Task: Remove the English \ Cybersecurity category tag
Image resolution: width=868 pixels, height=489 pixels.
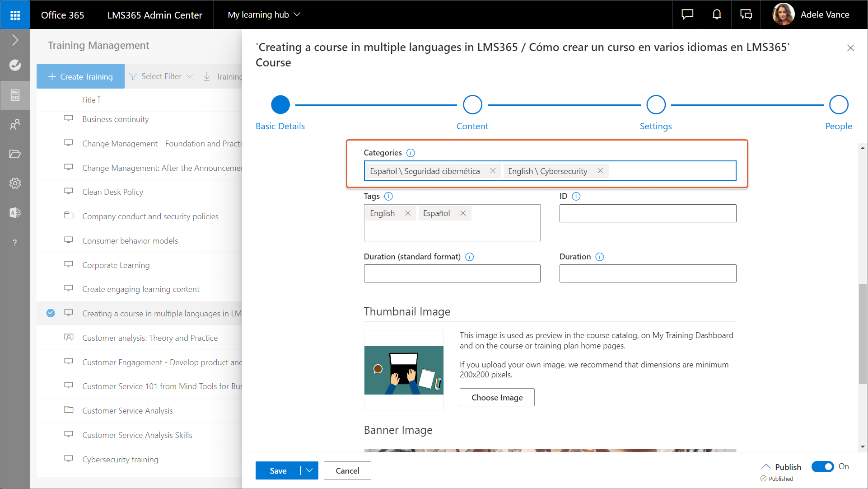Action: pos(600,171)
